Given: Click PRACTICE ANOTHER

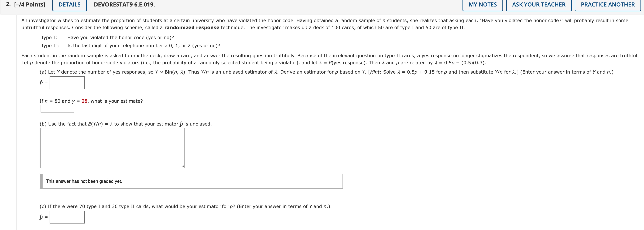Looking at the screenshot, I should click(x=608, y=4).
